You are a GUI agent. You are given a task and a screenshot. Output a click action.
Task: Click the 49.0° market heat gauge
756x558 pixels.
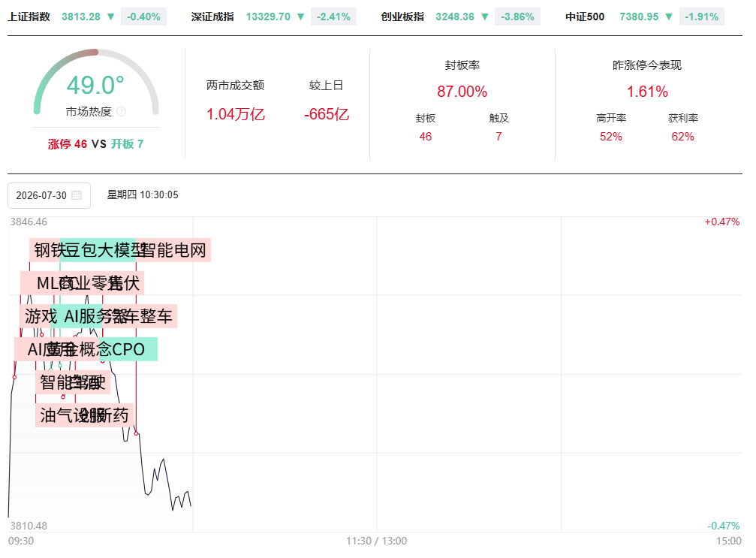tap(96, 82)
